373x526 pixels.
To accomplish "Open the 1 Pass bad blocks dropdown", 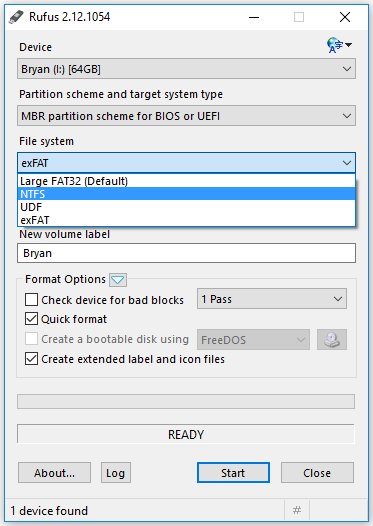I will click(x=272, y=299).
